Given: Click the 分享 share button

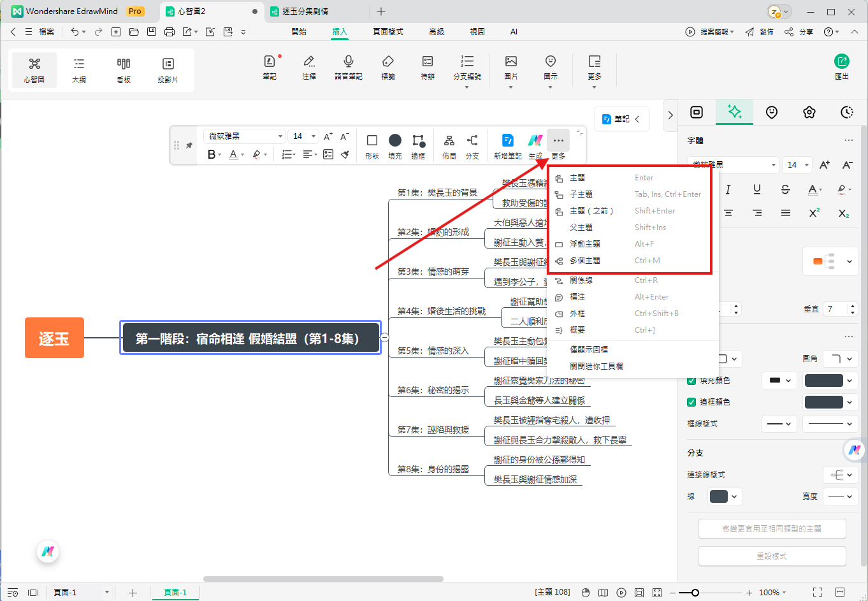Looking at the screenshot, I should click(x=799, y=32).
